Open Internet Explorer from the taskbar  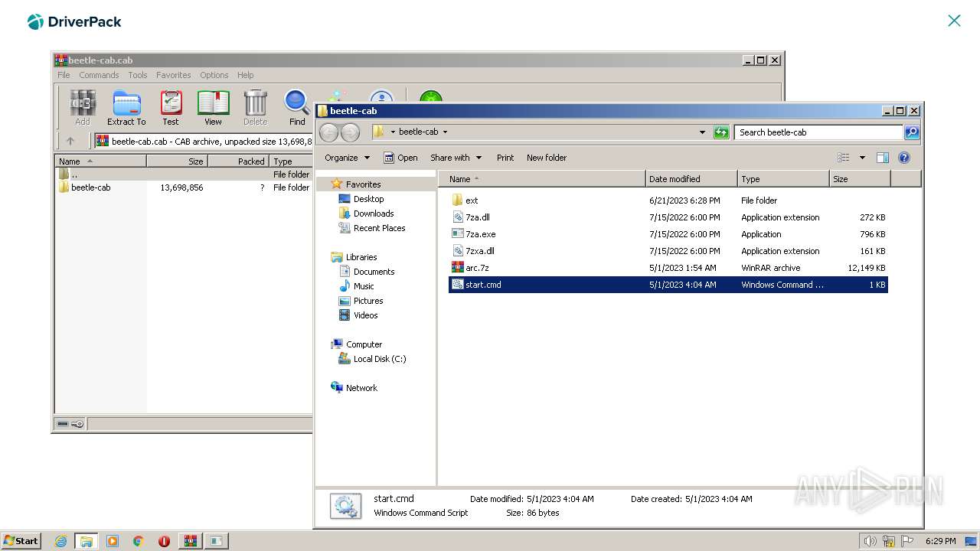point(60,541)
